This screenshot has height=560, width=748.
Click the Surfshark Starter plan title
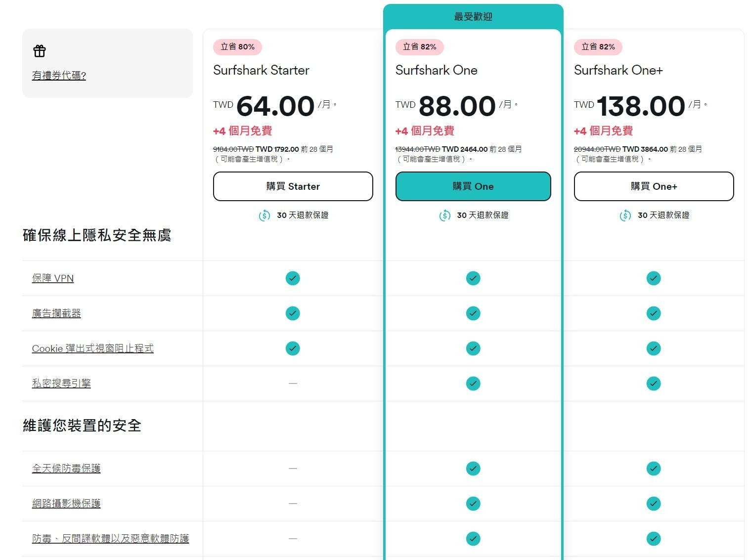point(261,70)
